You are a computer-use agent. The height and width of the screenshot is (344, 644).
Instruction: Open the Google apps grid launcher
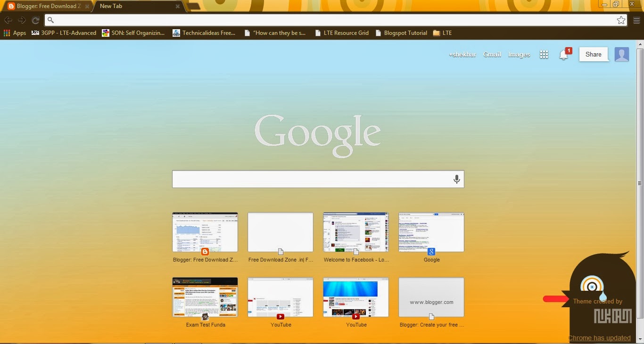[544, 55]
